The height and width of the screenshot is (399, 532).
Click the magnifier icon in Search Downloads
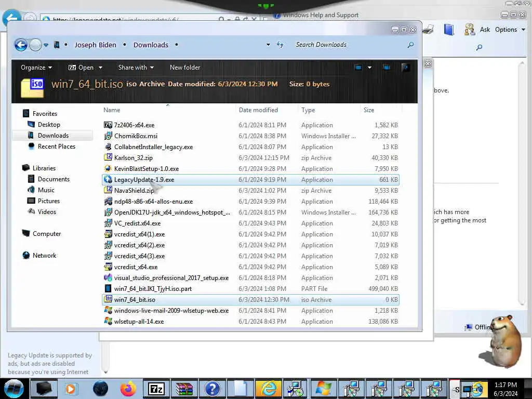410,45
